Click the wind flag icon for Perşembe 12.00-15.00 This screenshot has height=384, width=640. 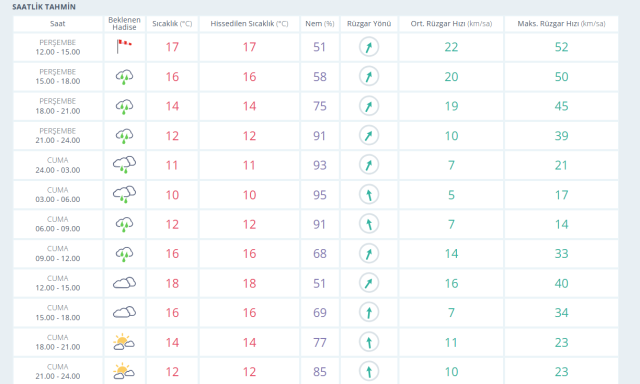[x=124, y=47]
